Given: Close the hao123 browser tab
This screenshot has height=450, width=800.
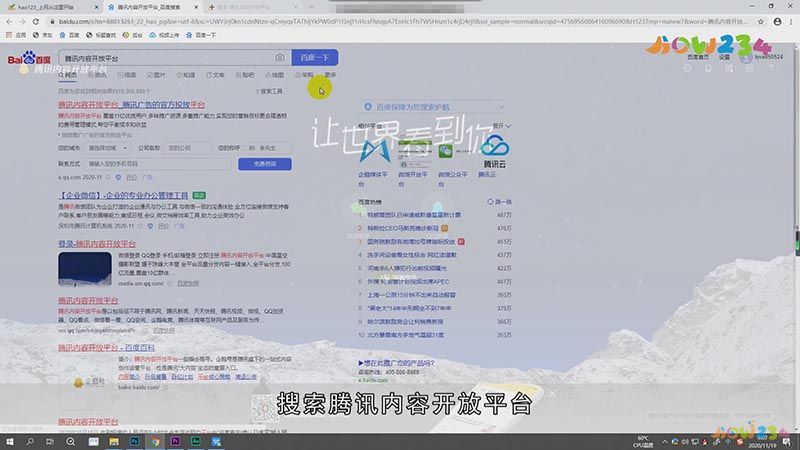Looking at the screenshot, I should [96, 7].
